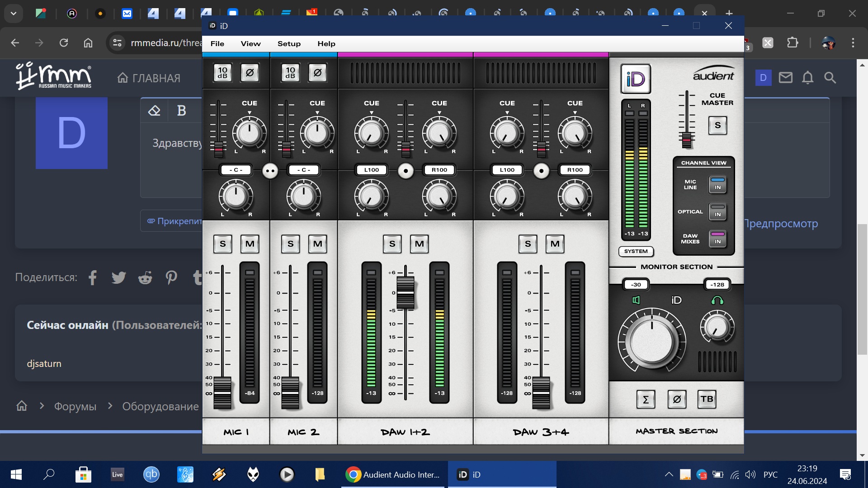Toggle DAW Mixes IN channel view
Screen dimensions: 868x488
(x=717, y=239)
